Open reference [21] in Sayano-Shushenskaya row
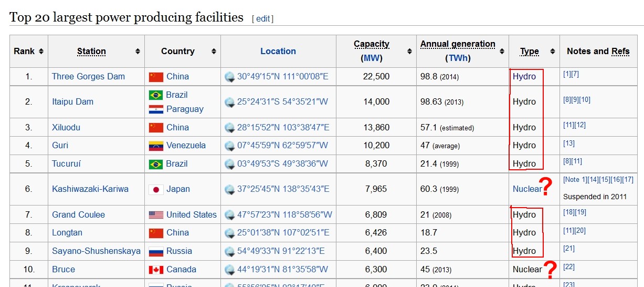 click(569, 249)
